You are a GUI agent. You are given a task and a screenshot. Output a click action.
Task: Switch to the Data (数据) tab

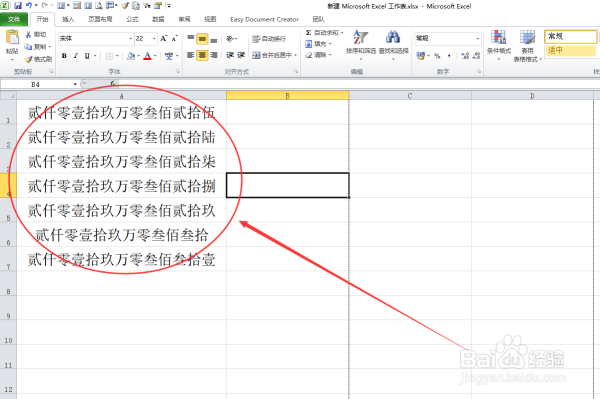click(158, 19)
